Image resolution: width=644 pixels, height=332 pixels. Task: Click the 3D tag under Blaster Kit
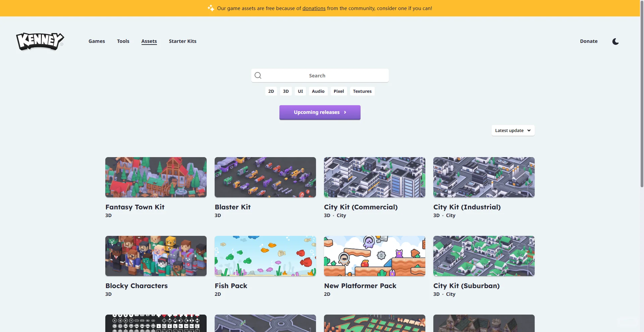coord(218,215)
